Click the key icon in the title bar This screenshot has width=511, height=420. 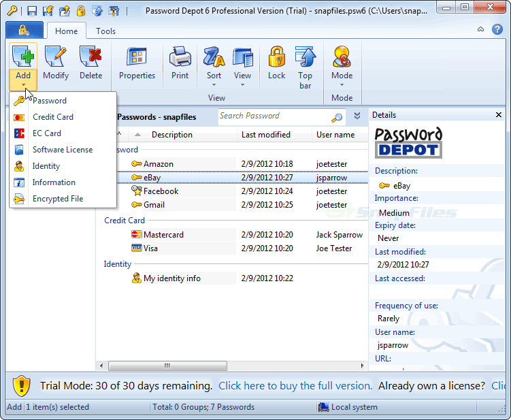[12, 11]
